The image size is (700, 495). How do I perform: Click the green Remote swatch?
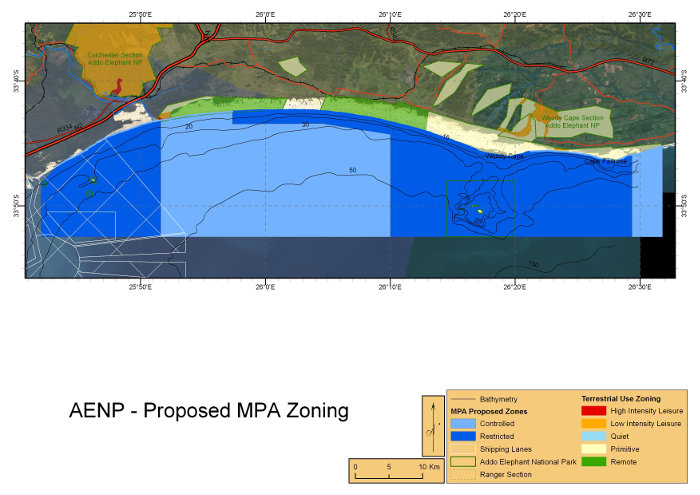594,462
